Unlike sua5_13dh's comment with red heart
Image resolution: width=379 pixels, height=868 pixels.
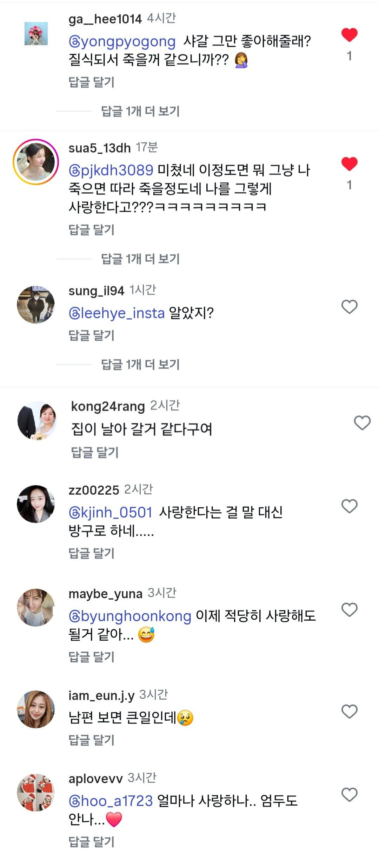point(349,164)
